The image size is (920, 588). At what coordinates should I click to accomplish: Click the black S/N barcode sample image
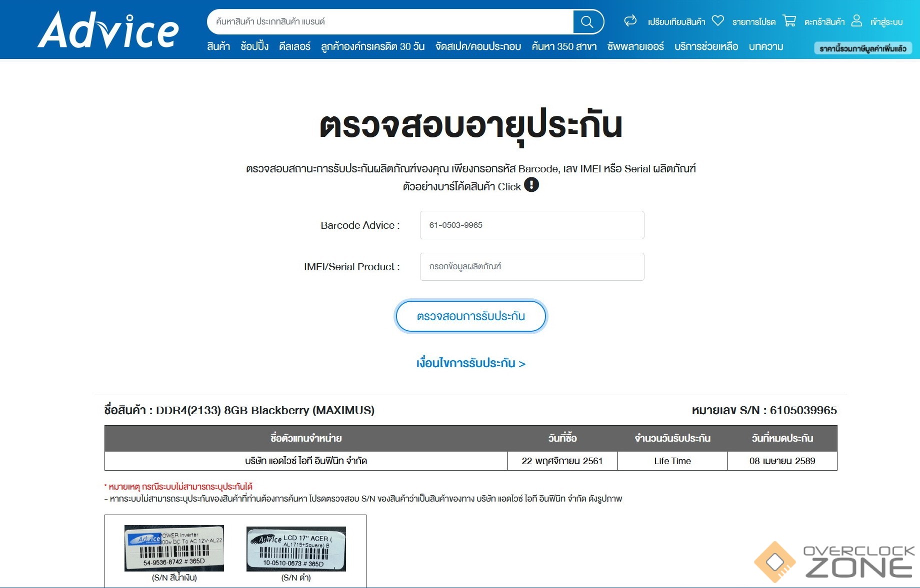click(x=296, y=549)
